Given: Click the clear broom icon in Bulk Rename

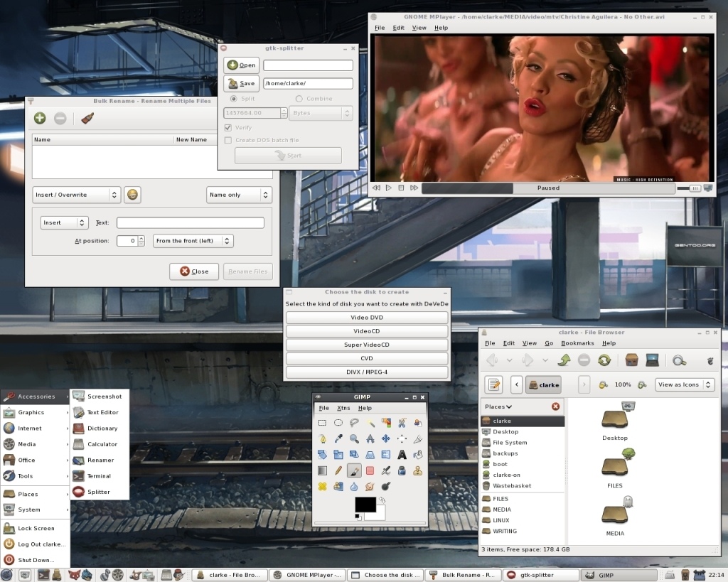Looking at the screenshot, I should [87, 119].
